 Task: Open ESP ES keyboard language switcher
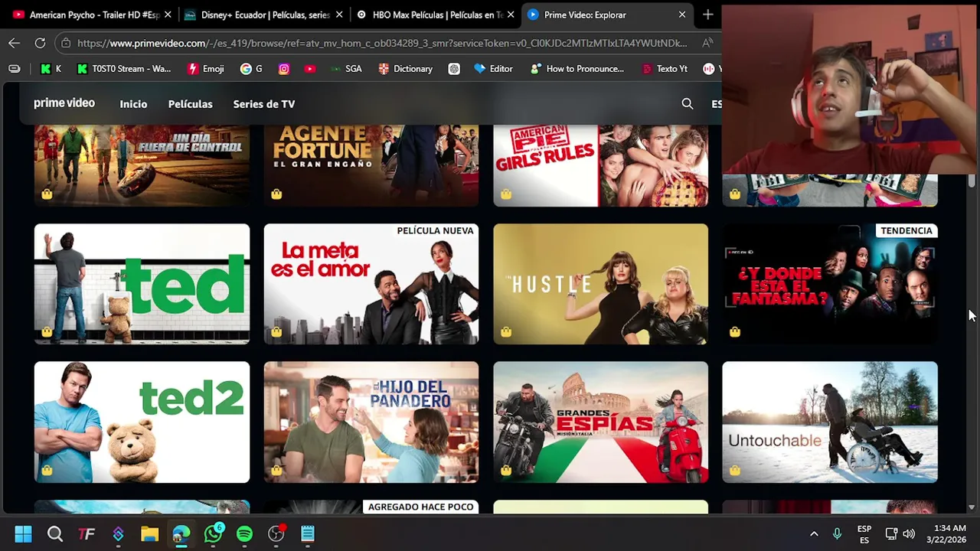[x=864, y=533]
